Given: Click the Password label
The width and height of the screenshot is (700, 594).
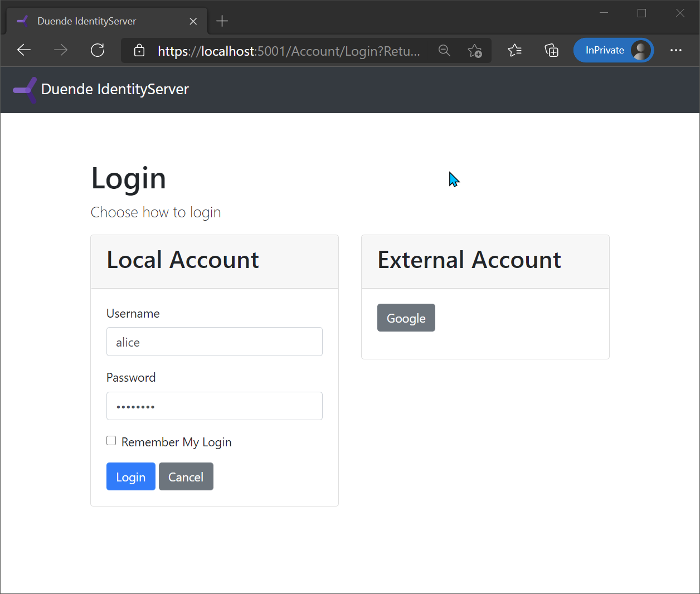Looking at the screenshot, I should tap(131, 377).
